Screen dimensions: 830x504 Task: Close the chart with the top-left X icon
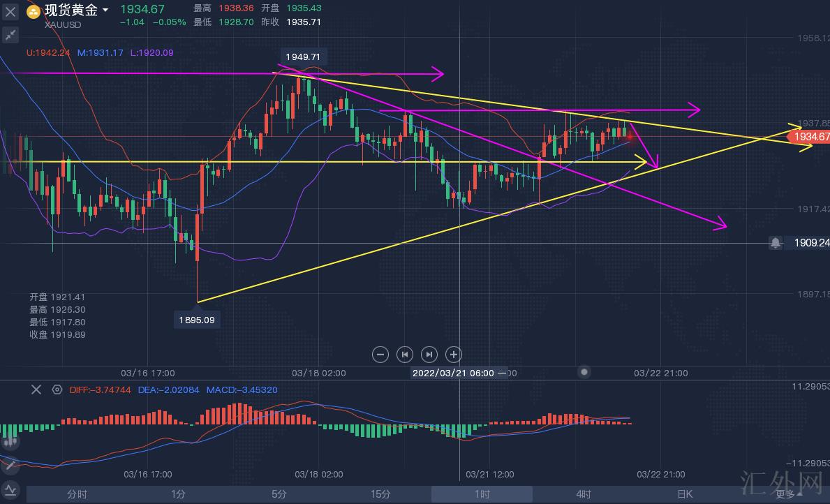coord(10,11)
